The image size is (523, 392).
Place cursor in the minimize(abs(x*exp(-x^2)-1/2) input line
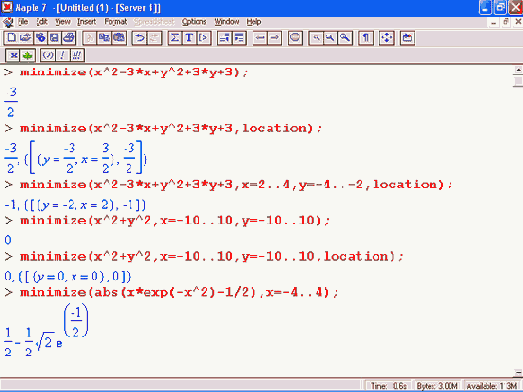click(x=179, y=293)
